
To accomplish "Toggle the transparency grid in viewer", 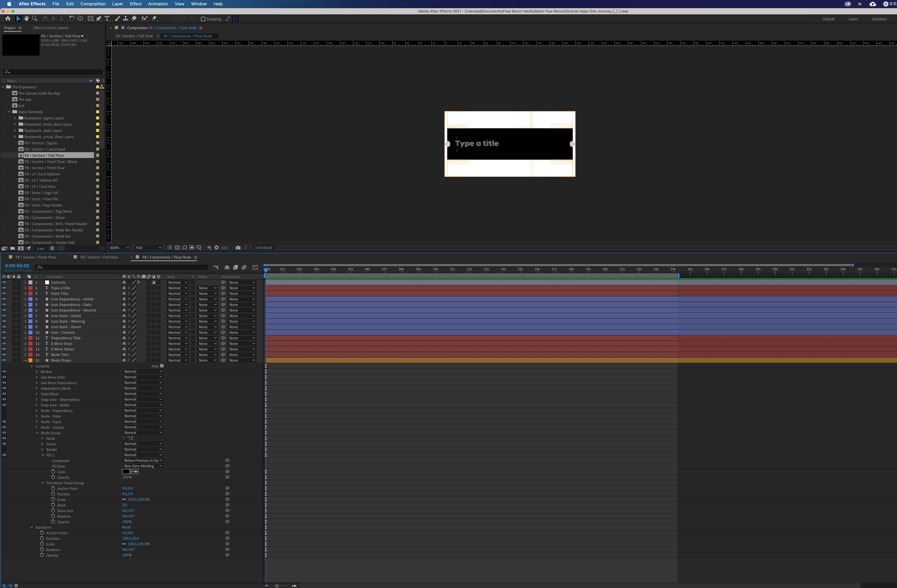I will coord(177,248).
